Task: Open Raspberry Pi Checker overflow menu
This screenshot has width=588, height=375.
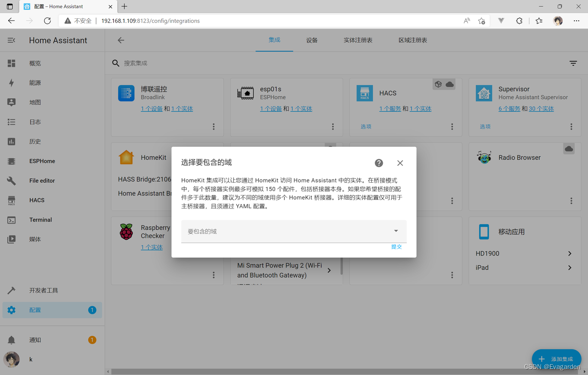Action: [x=214, y=275]
